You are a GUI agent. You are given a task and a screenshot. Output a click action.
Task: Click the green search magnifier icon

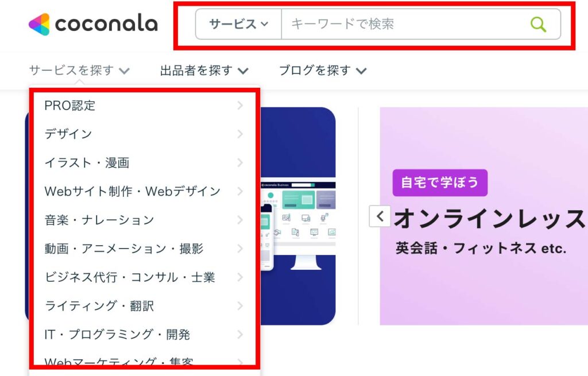pyautogui.click(x=538, y=24)
